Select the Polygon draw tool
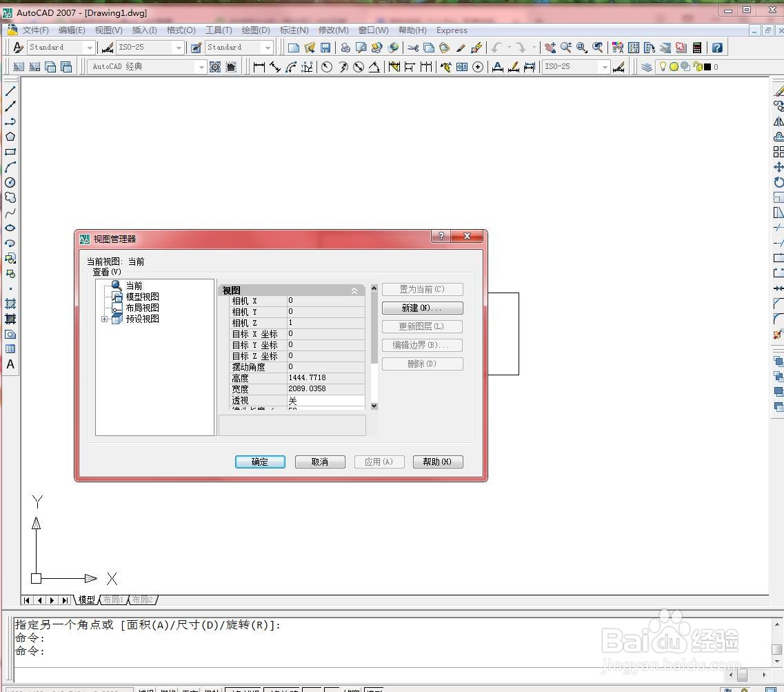The height and width of the screenshot is (692, 784). click(x=10, y=137)
